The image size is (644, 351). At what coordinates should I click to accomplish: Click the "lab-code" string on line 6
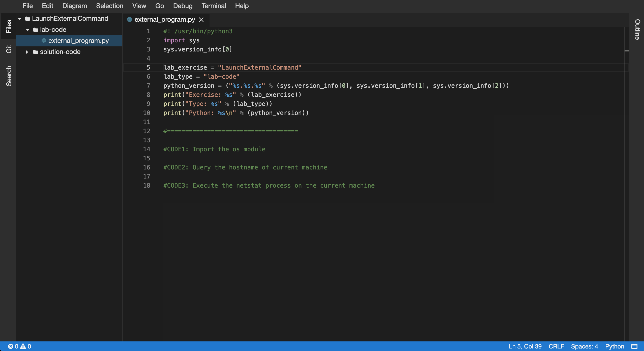[221, 76]
